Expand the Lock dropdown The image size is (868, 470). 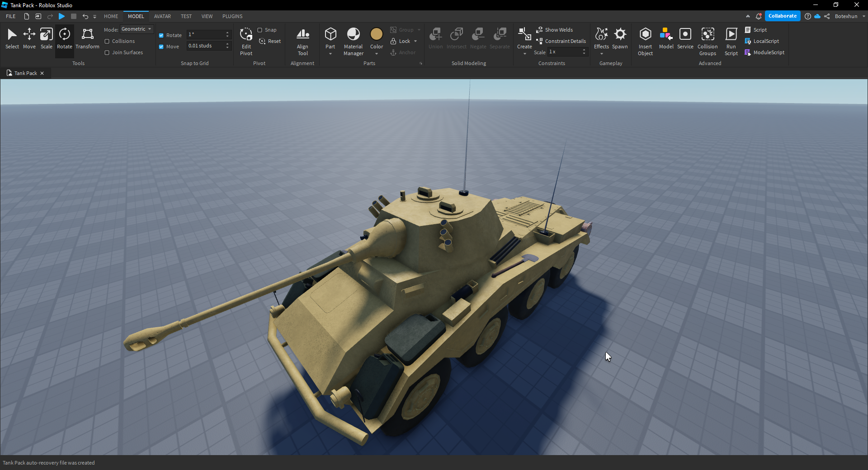point(416,41)
